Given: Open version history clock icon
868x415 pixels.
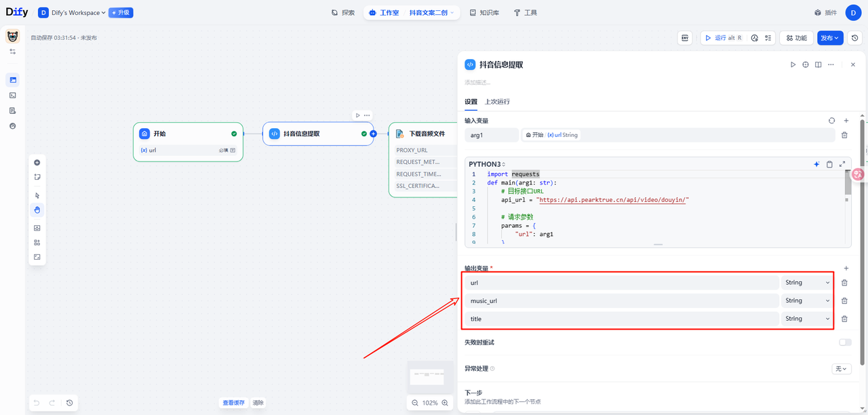Looking at the screenshot, I should 854,38.
